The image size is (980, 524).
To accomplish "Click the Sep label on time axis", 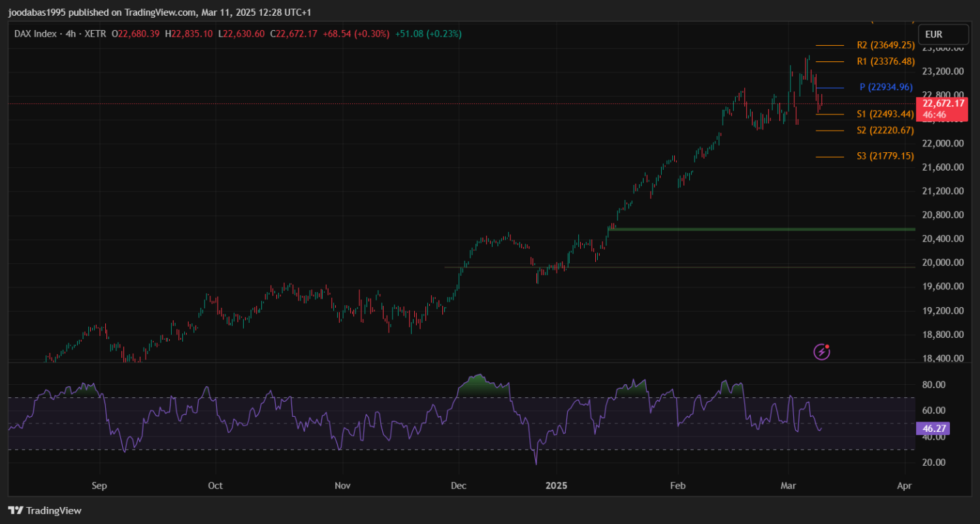I will (x=99, y=486).
